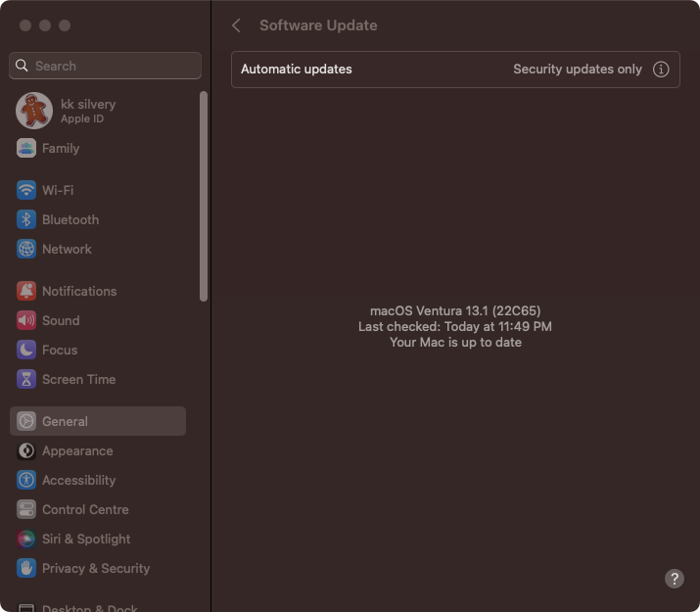Click the zoom window button
This screenshot has width=700, height=612.
tap(65, 25)
